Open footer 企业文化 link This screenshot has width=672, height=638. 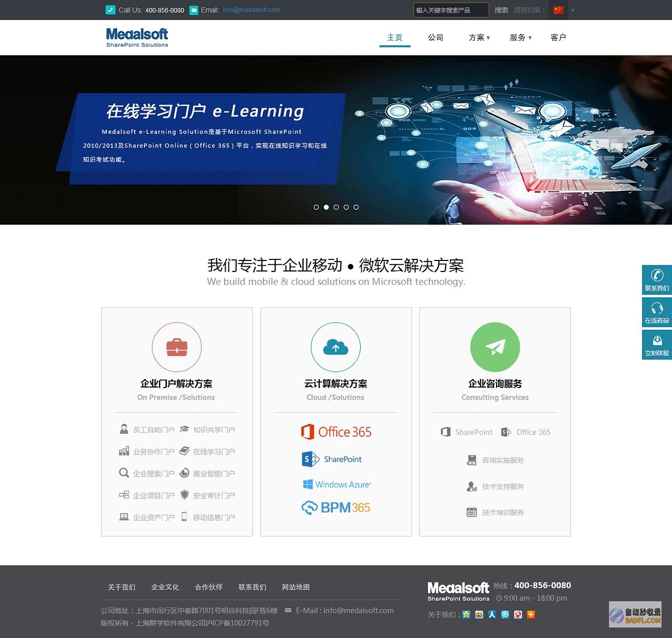coord(165,587)
